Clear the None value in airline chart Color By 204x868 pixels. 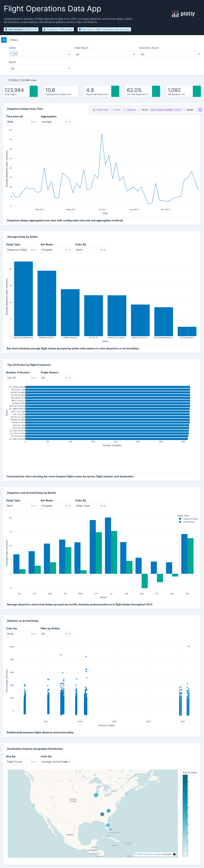(x=101, y=250)
